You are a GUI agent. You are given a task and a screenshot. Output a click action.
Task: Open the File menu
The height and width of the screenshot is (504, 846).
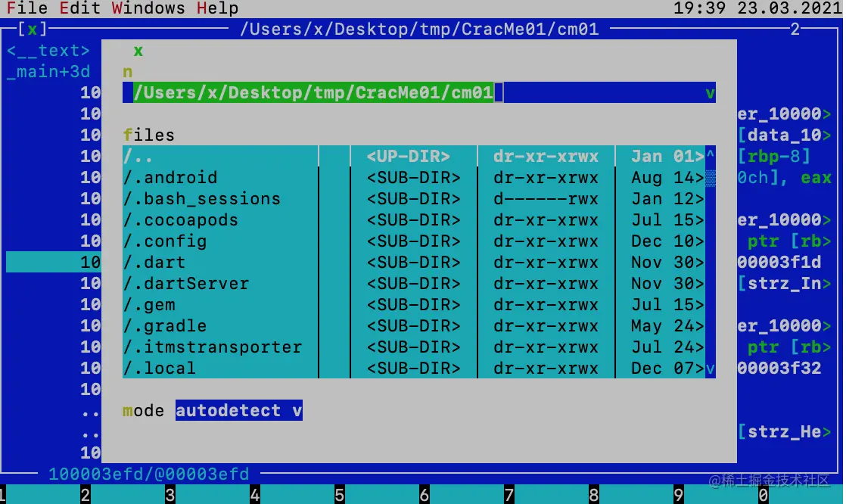pyautogui.click(x=27, y=8)
